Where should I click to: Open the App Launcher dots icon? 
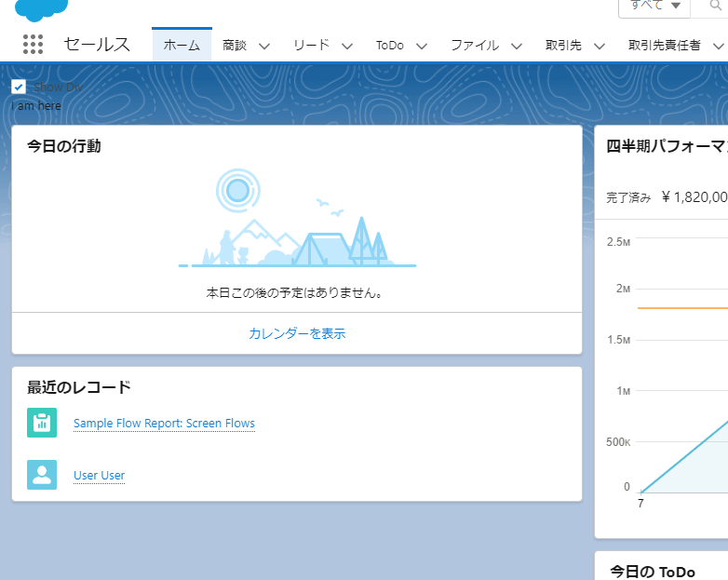point(33,45)
